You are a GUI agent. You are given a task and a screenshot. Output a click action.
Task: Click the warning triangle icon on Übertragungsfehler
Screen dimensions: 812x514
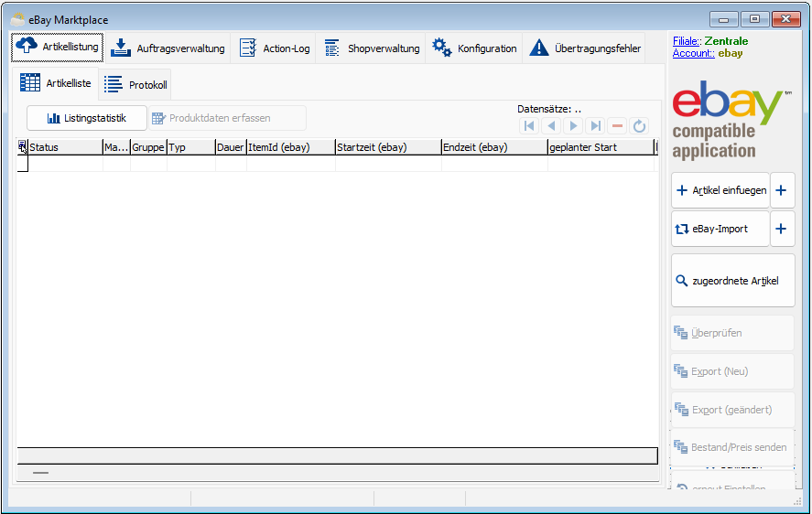coord(539,48)
